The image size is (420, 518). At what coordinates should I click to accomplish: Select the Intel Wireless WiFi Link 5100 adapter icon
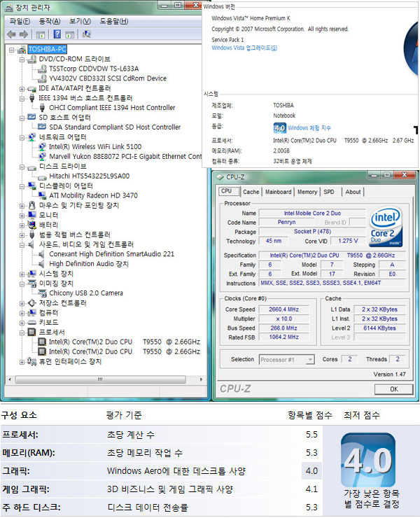coord(42,147)
